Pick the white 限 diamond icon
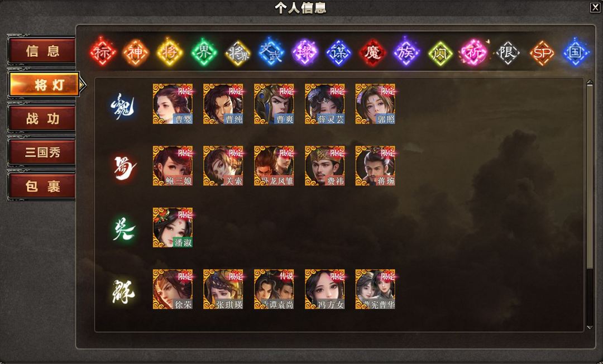Image resolution: width=603 pixels, height=364 pixels. point(508,52)
